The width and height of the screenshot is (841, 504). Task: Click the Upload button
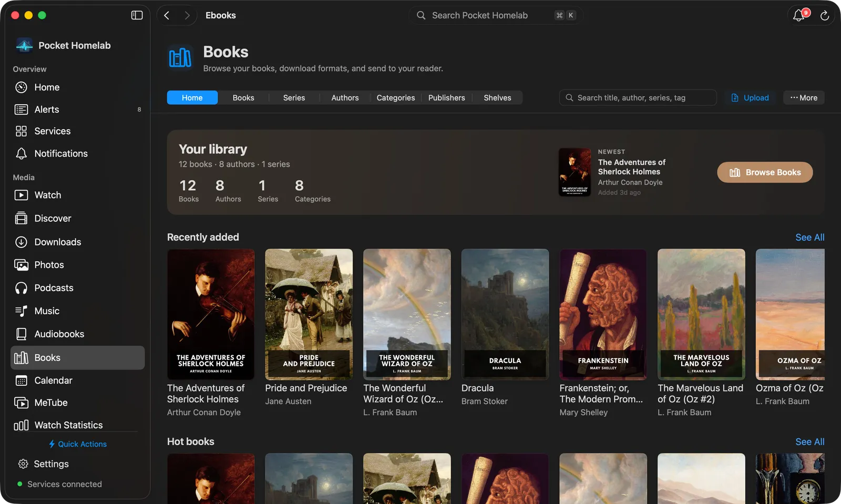click(x=750, y=98)
